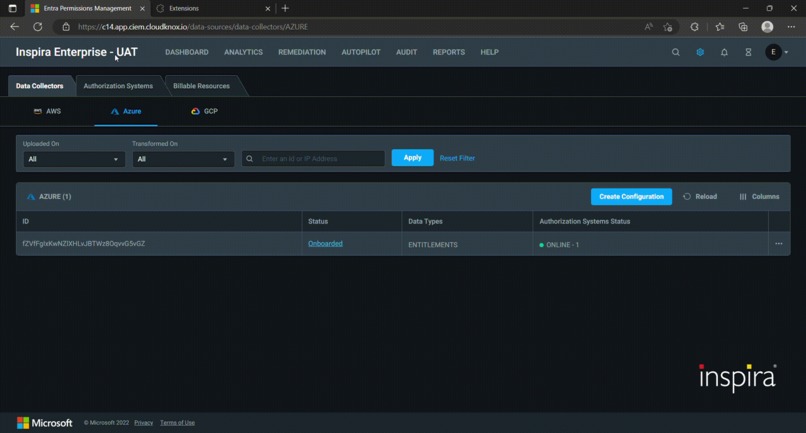Apply the selected filters
806x433 pixels.
pyautogui.click(x=412, y=158)
